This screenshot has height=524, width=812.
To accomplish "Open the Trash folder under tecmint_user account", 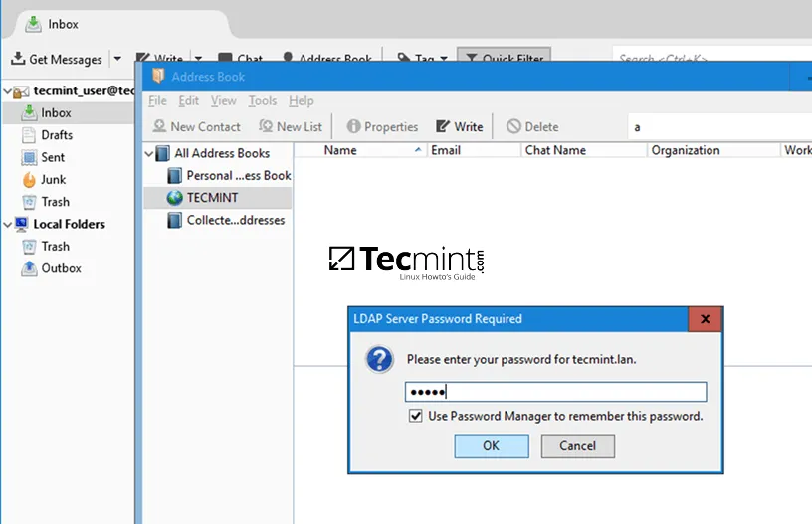I will coord(56,202).
